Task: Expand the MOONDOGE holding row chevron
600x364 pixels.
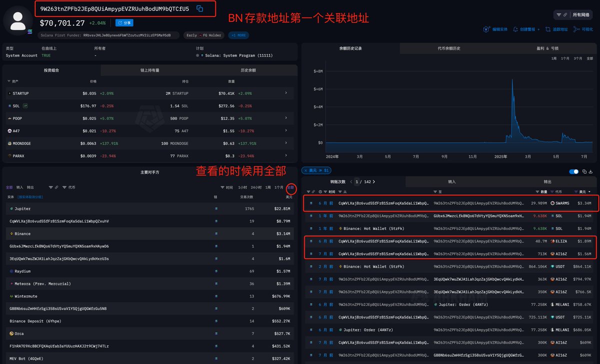Action: click(x=286, y=143)
